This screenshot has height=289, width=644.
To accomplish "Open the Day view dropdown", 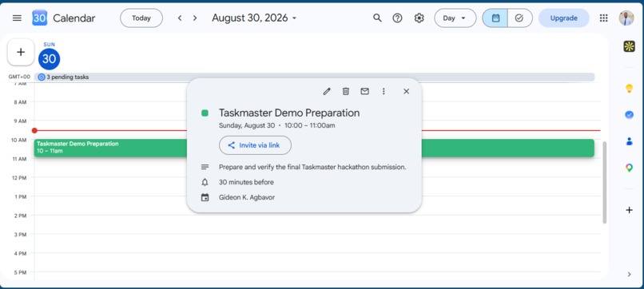I will 455,18.
